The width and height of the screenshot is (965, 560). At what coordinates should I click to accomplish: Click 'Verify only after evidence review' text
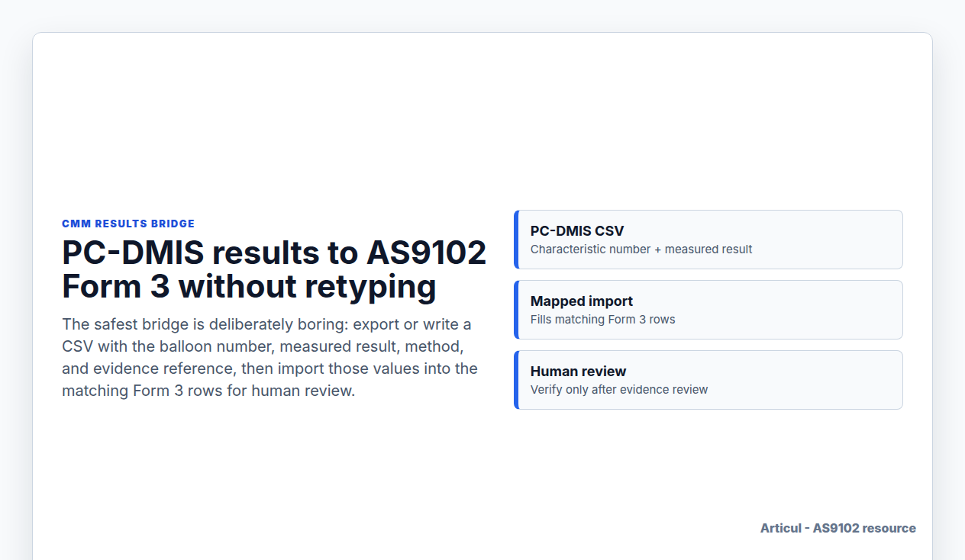[x=619, y=390]
